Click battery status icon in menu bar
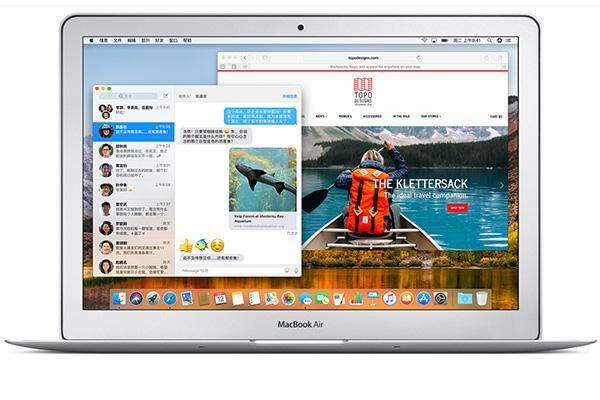The height and width of the screenshot is (400, 600). (x=445, y=40)
